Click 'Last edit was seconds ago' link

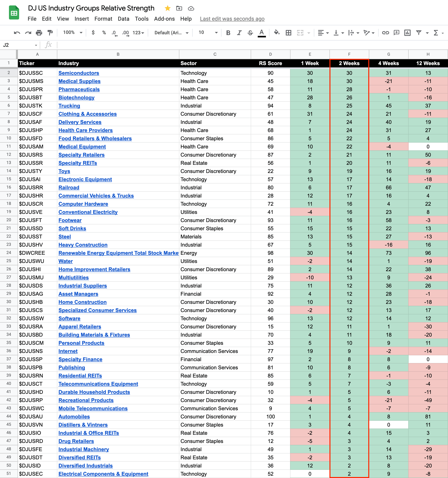(232, 19)
